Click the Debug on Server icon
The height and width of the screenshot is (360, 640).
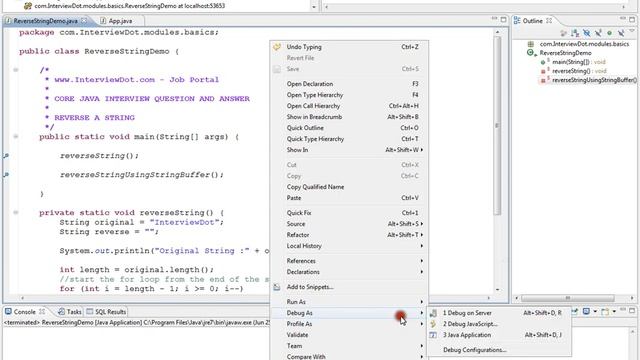pos(433,313)
